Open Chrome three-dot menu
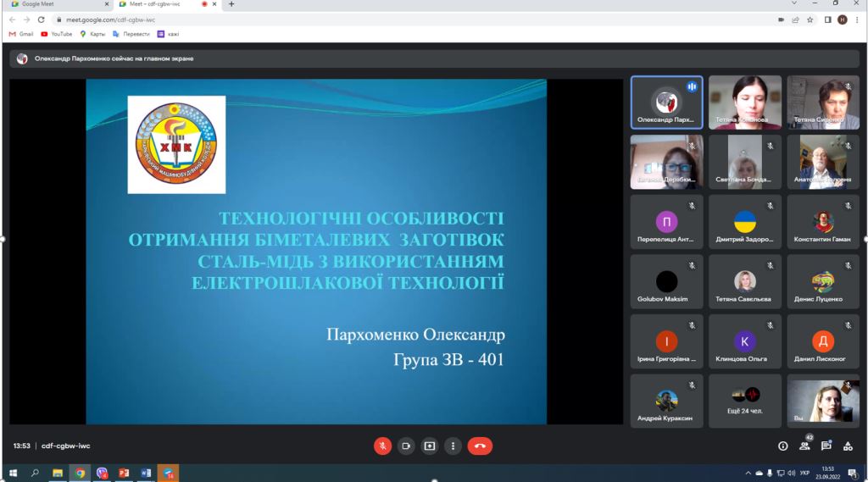The height and width of the screenshot is (482, 868). pos(858,19)
